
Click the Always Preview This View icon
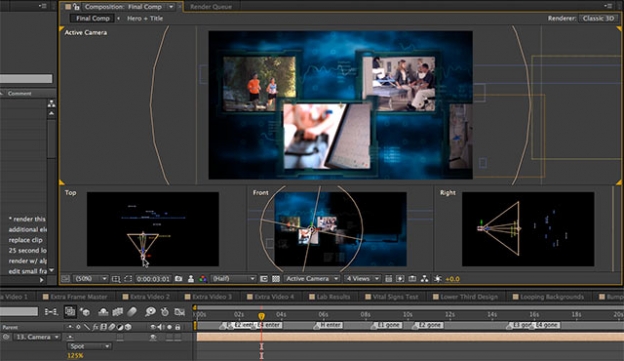[65, 279]
